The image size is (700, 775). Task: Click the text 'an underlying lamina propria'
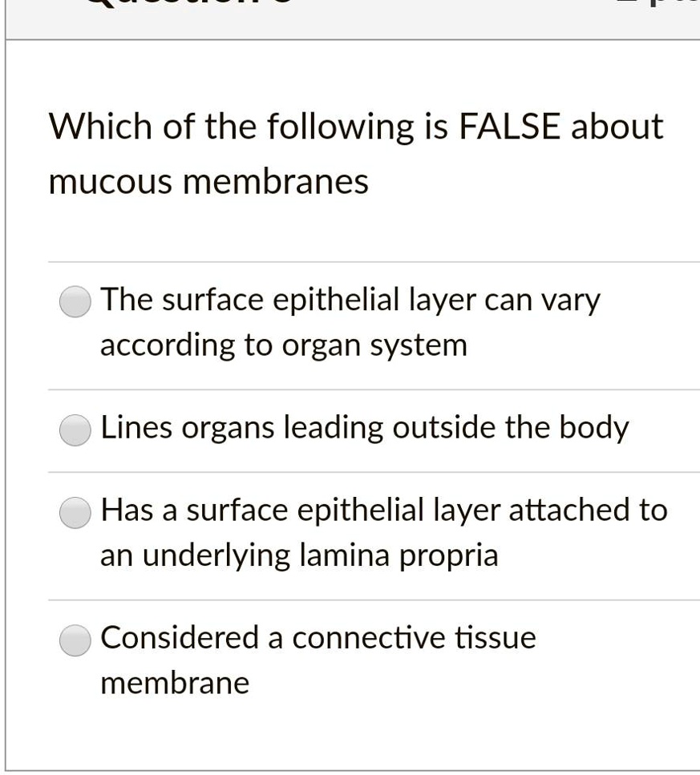[298, 554]
